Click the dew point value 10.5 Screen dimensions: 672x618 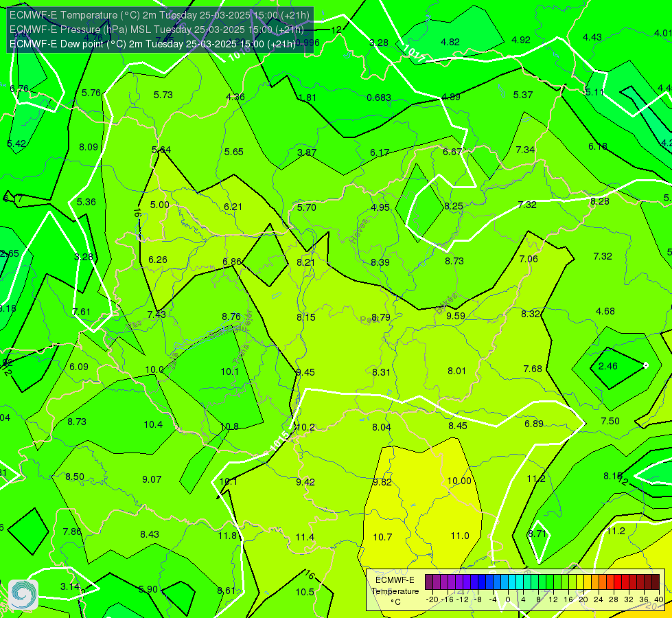click(x=305, y=593)
